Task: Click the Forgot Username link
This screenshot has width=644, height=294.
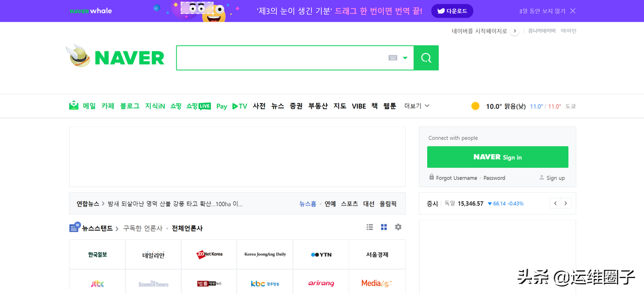Action: coord(456,178)
